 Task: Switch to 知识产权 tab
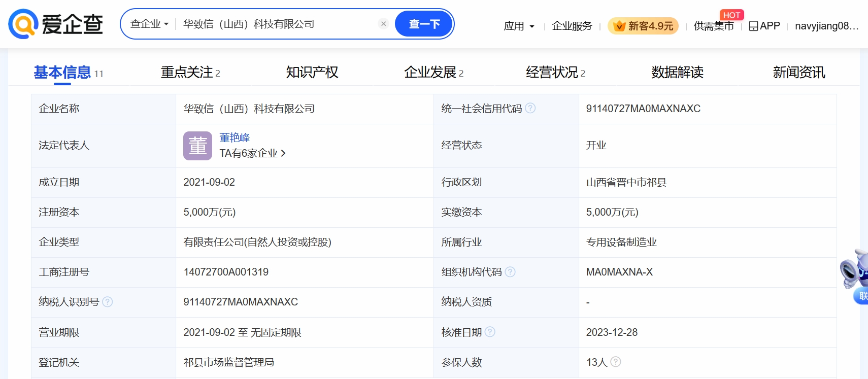click(x=312, y=73)
